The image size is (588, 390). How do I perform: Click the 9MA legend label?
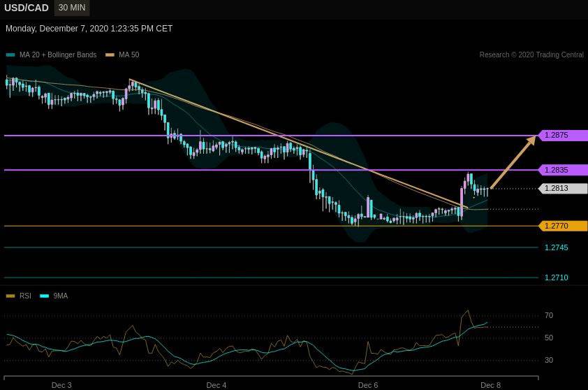60,296
